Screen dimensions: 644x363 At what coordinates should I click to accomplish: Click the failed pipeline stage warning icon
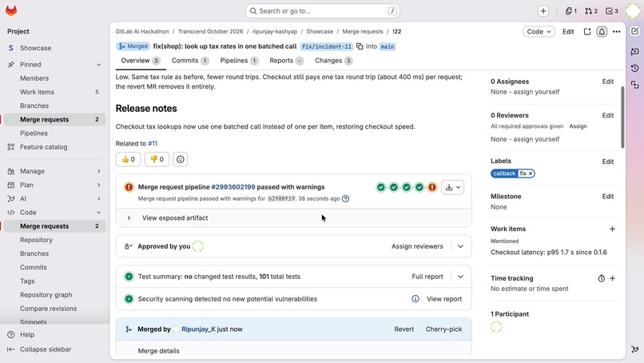[432, 187]
